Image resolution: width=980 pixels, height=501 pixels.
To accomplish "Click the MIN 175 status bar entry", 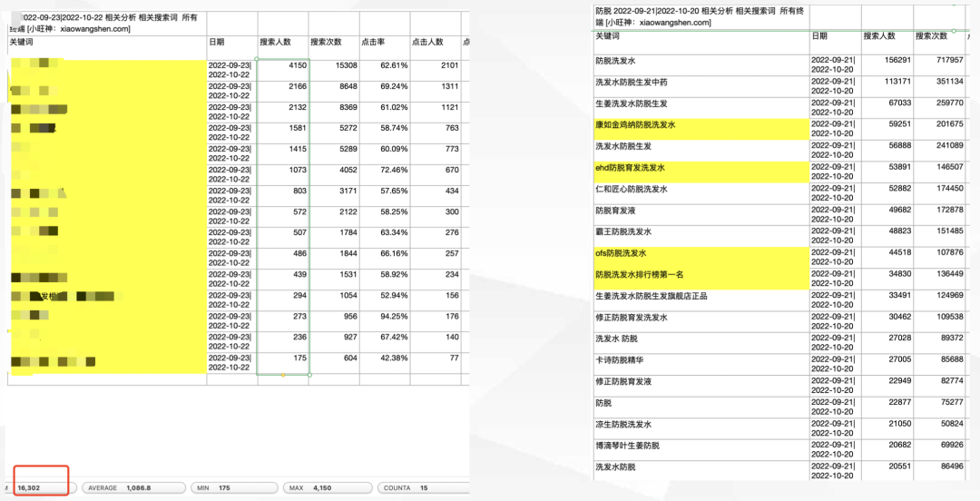I will point(233,487).
